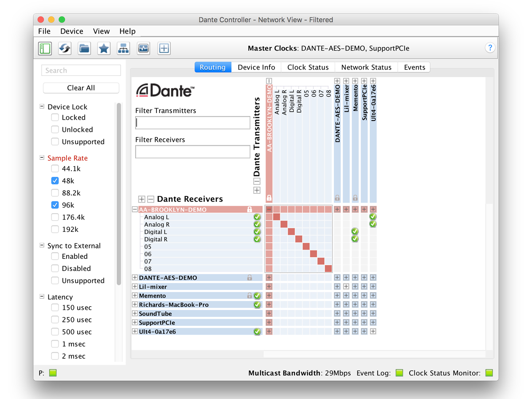This screenshot has height=399, width=532.
Task: Enable the 44.1k sample rate checkbox
Action: click(x=55, y=168)
